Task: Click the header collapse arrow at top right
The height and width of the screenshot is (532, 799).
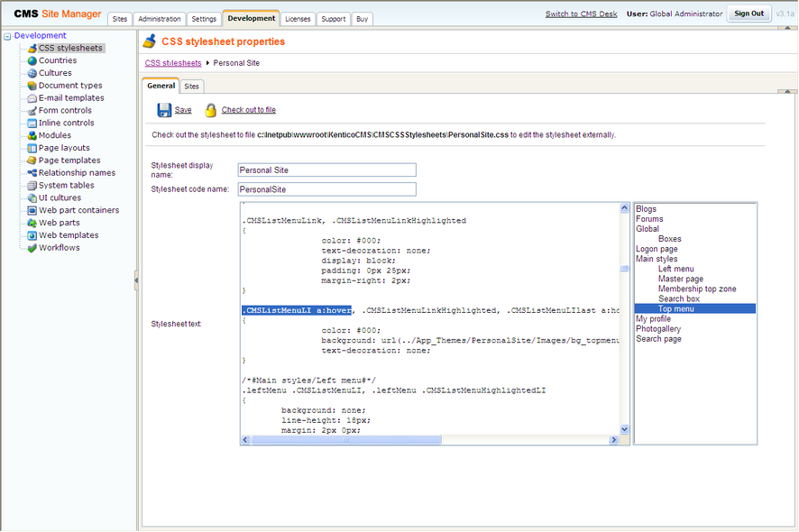Action: [x=787, y=27]
